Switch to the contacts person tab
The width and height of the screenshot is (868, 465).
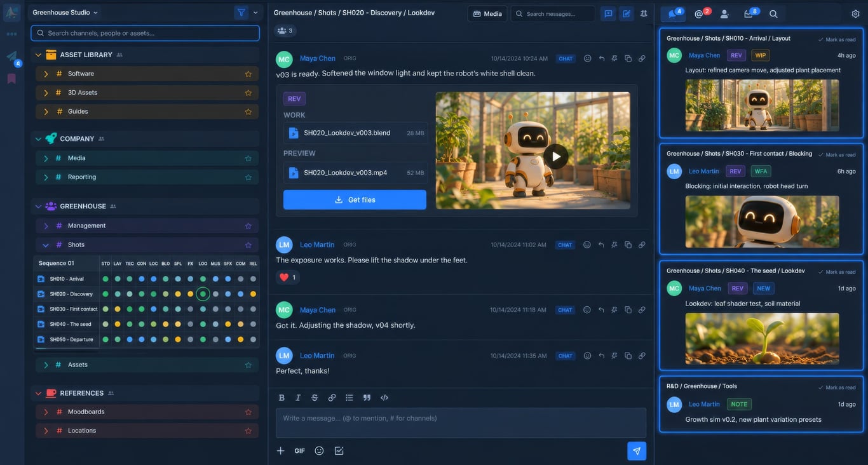point(724,14)
